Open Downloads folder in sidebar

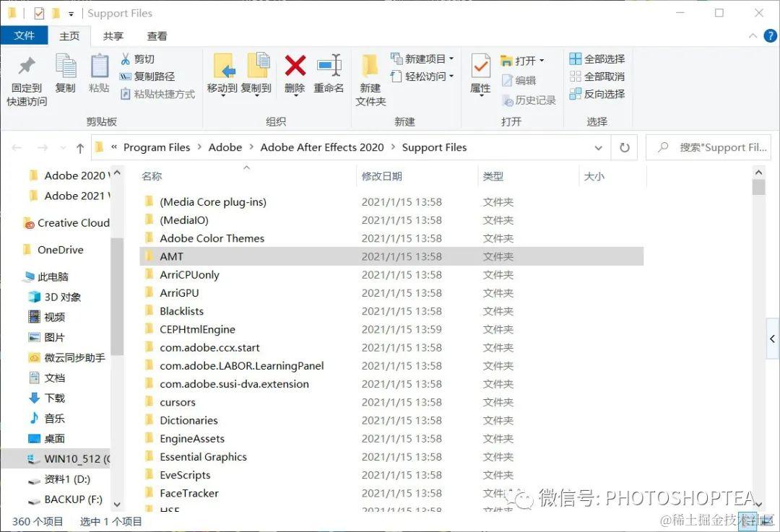(x=47, y=398)
